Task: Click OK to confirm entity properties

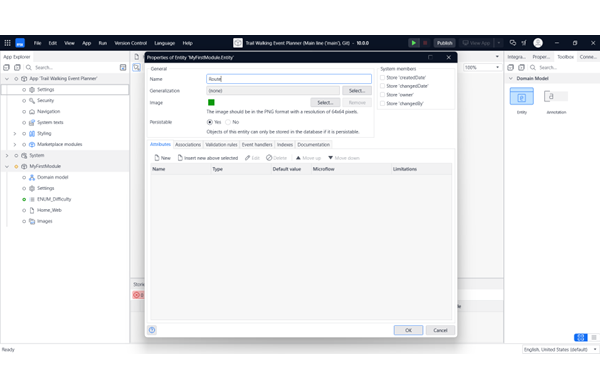Action: [408, 330]
